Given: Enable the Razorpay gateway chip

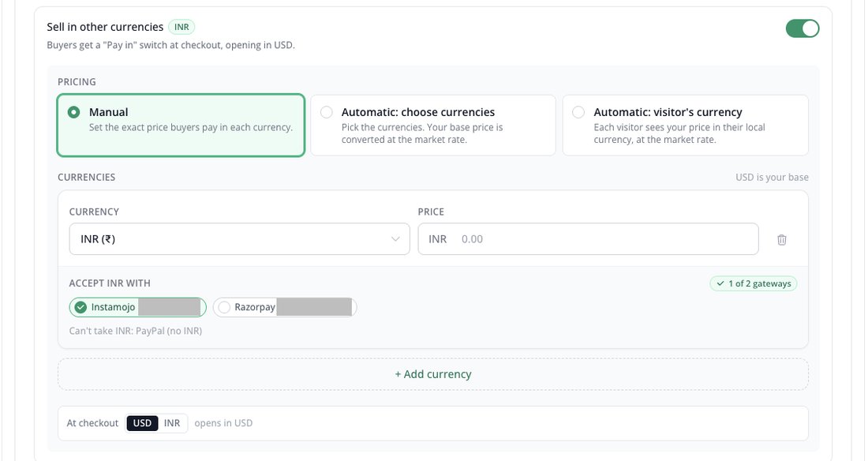Looking at the screenshot, I should [x=285, y=307].
